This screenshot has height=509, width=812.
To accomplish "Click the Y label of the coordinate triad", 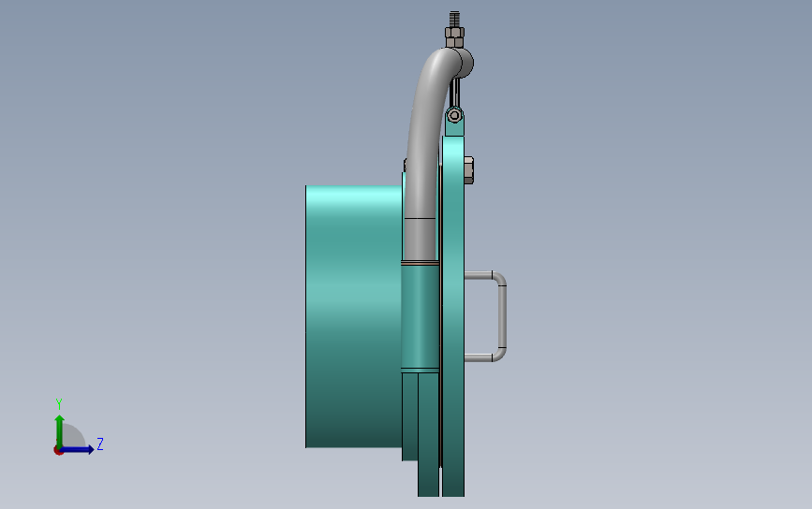I will 58,404.
